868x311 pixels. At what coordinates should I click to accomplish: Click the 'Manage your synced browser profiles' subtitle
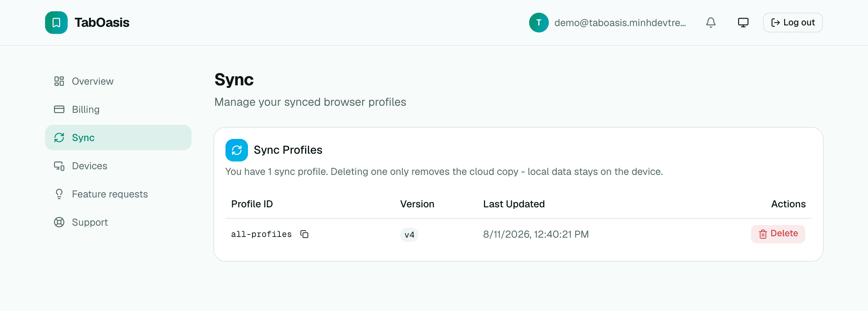(x=310, y=102)
